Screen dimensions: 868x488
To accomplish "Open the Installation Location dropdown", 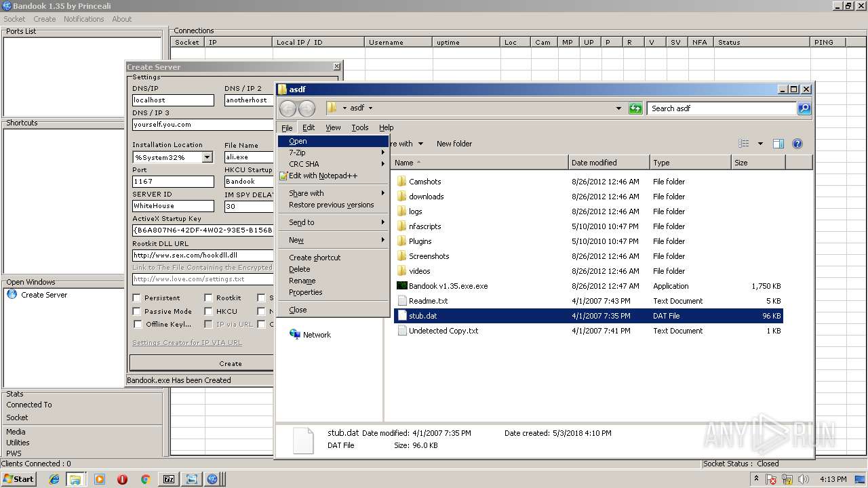I will [x=207, y=157].
